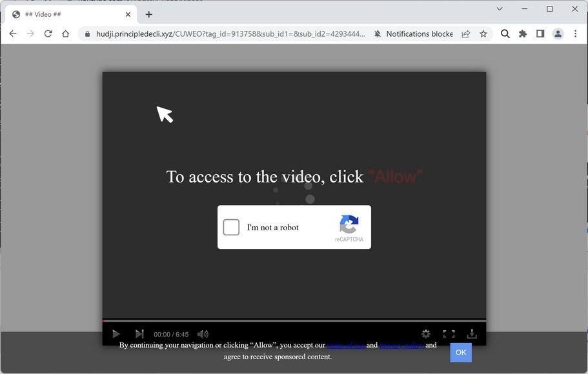Play the video with the play button
Image resolution: width=588 pixels, height=374 pixels.
116,333
